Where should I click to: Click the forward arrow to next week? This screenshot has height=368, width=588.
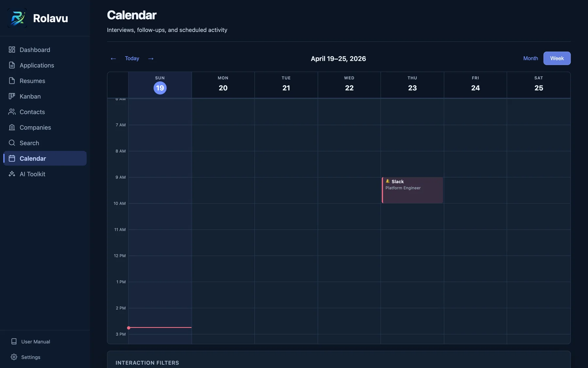[151, 58]
